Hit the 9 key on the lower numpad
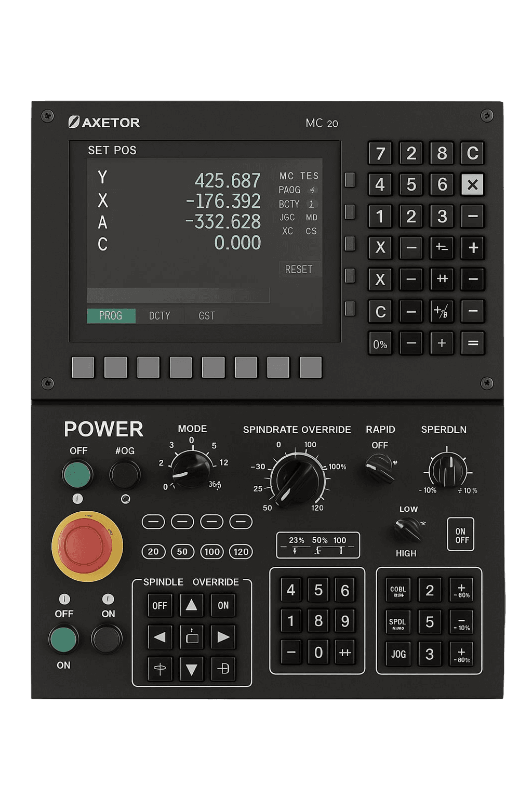This screenshot has height=798, width=532. (x=344, y=621)
